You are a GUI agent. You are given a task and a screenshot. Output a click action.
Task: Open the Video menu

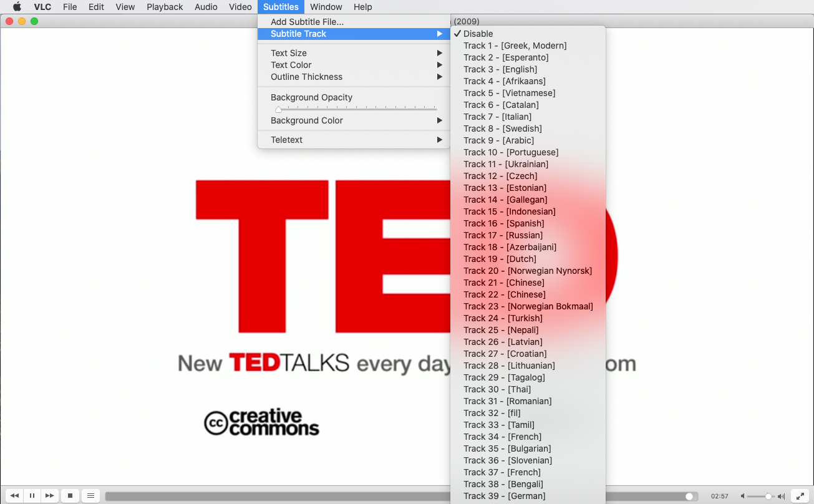240,7
